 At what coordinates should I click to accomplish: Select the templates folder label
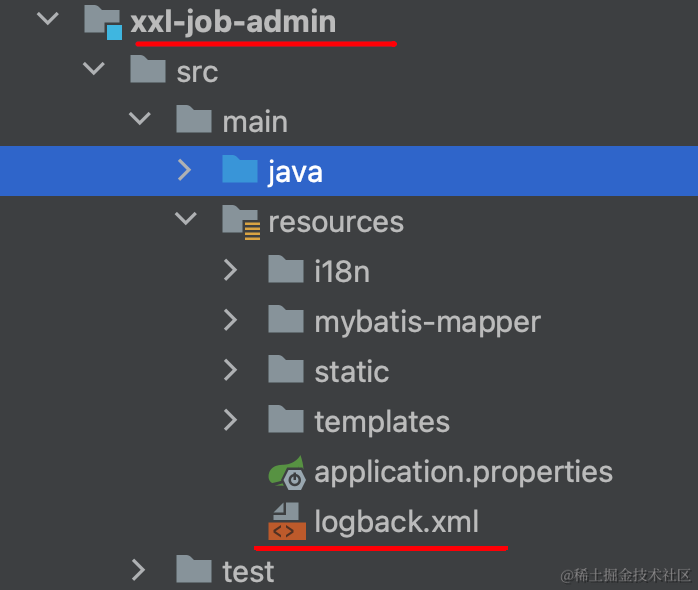coord(382,422)
